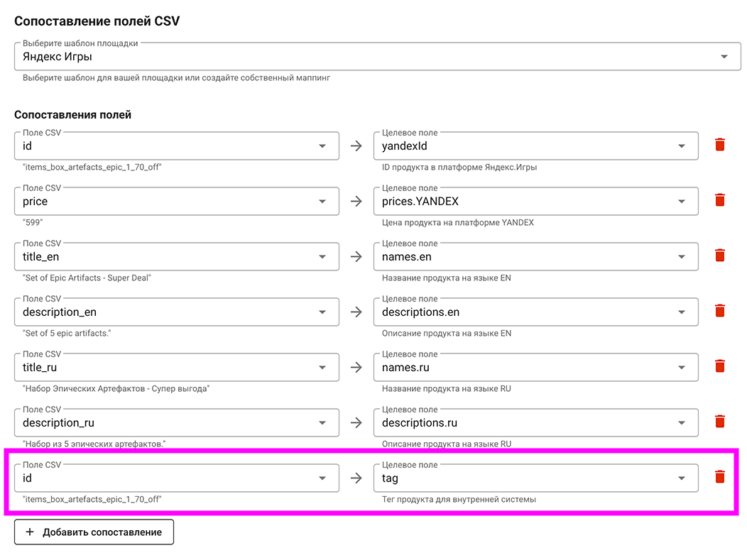Trash the descriptions.ru mapping
747x560 pixels.
[x=719, y=422]
